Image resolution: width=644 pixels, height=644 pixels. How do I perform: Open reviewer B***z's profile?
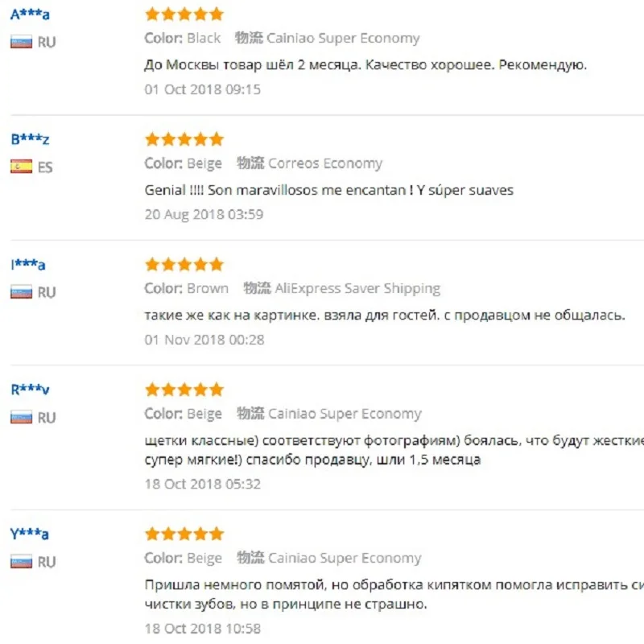(30, 139)
